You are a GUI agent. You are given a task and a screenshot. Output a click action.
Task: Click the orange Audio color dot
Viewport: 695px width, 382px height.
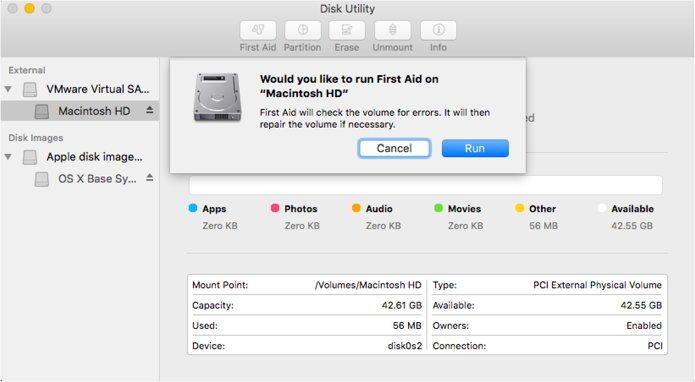(x=356, y=208)
